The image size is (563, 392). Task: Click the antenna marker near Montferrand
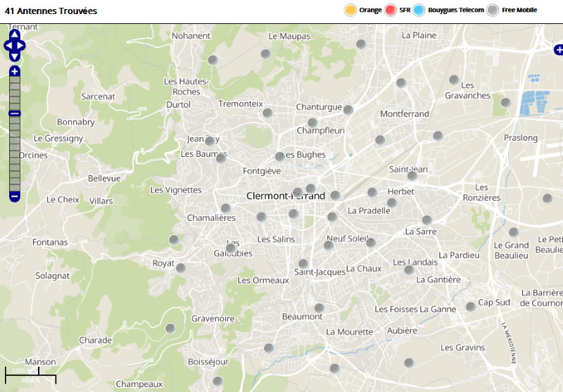coord(401,83)
